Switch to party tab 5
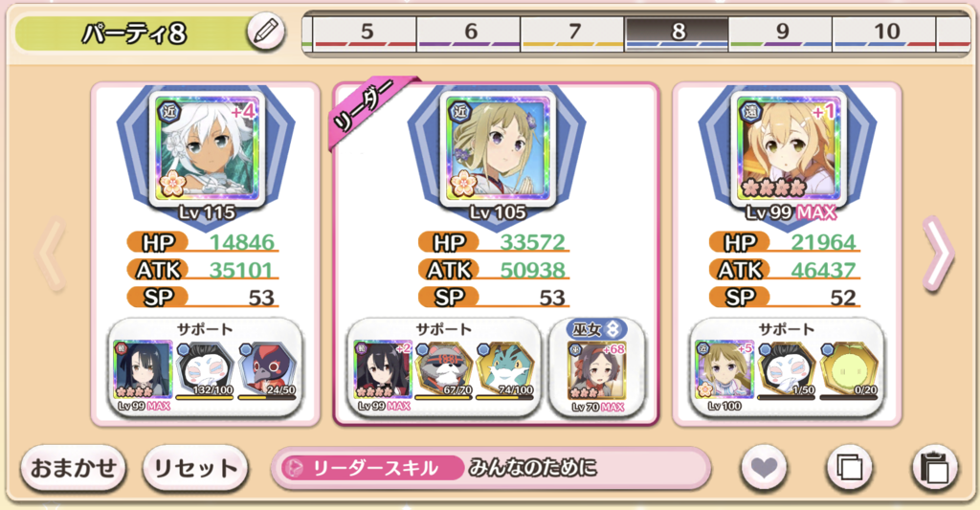Image resolution: width=980 pixels, height=510 pixels. (365, 33)
